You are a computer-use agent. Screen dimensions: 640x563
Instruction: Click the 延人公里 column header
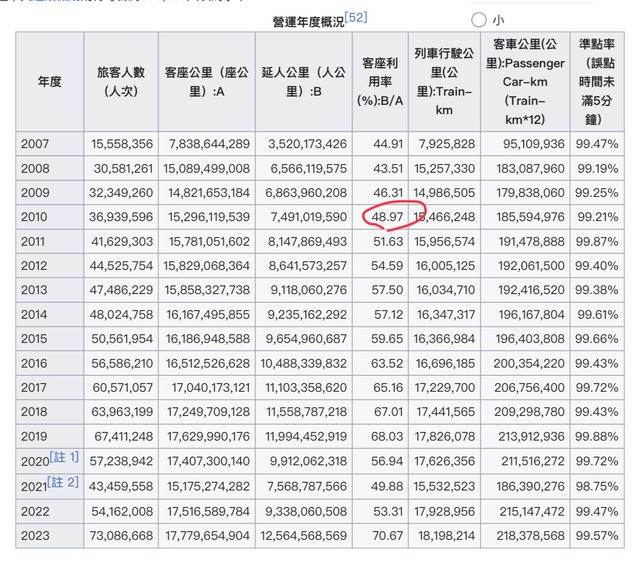click(301, 81)
